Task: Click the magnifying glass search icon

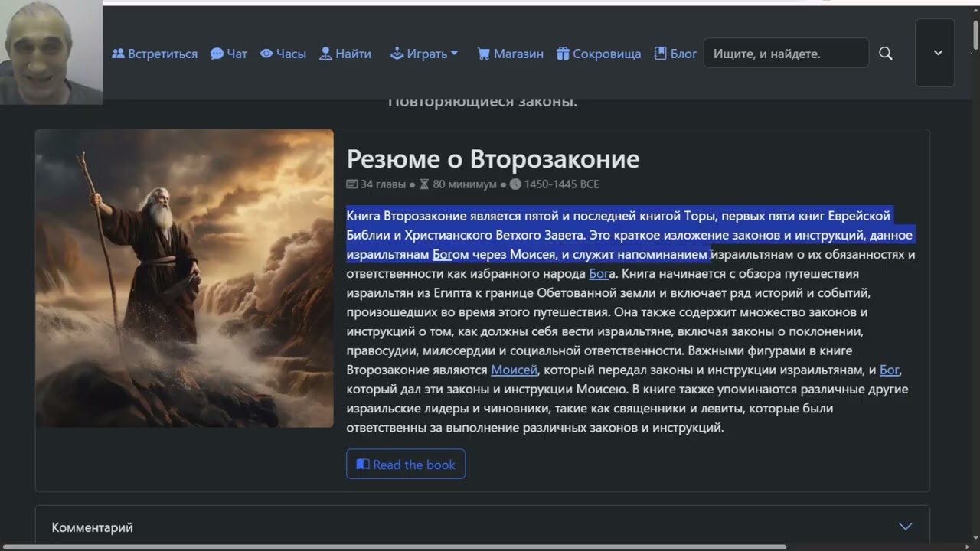Action: tap(886, 54)
